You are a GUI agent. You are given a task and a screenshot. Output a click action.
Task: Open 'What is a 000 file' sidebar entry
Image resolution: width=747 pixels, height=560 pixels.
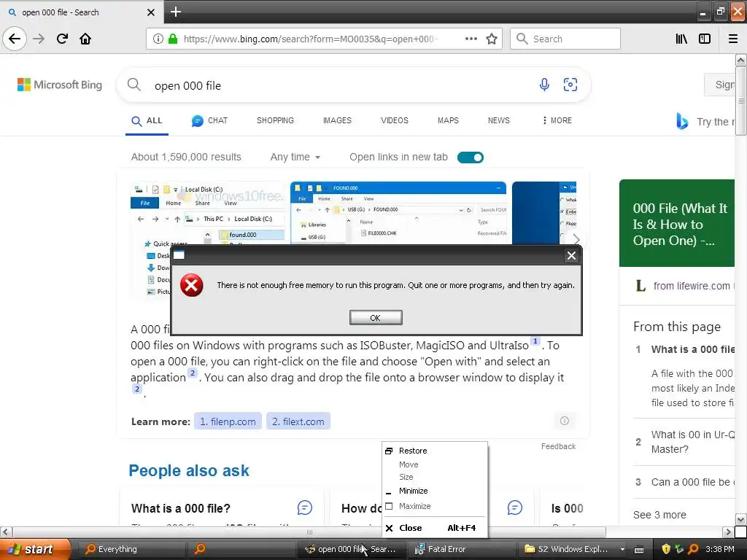(693, 349)
